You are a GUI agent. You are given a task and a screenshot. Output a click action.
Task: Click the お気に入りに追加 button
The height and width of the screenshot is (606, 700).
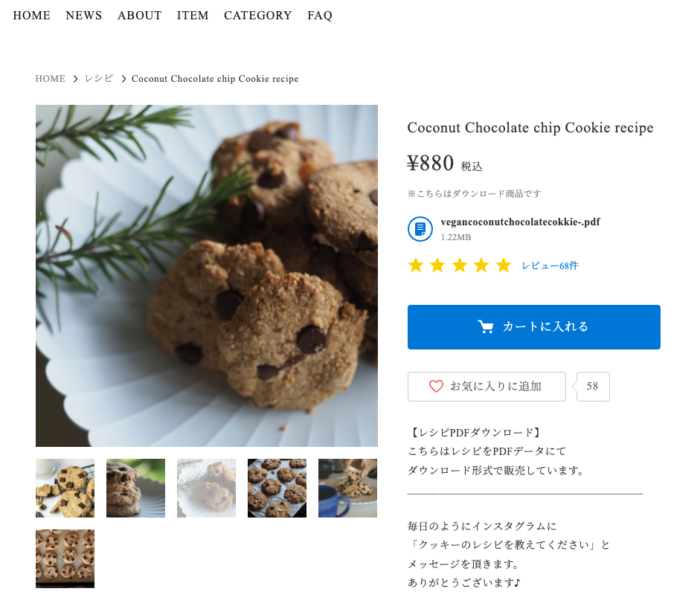point(487,387)
